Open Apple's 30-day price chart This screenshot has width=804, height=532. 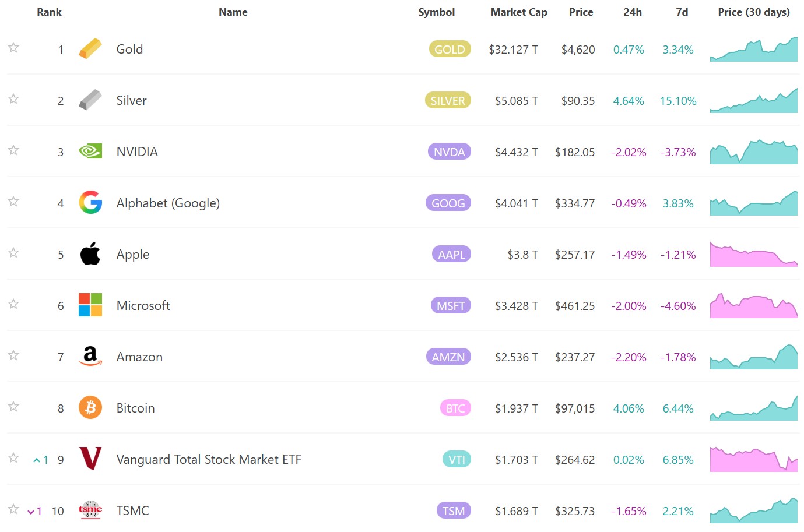(x=753, y=255)
